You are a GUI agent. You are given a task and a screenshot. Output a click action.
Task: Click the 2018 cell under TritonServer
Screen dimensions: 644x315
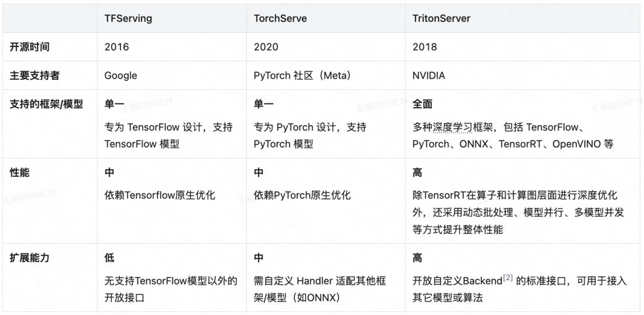coord(425,47)
